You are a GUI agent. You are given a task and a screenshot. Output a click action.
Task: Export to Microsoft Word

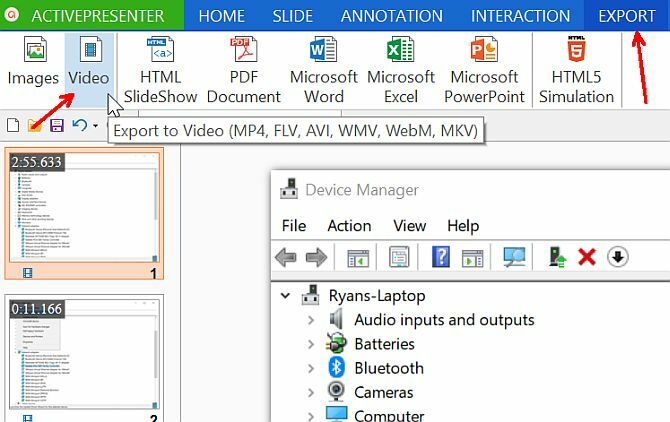[x=323, y=70]
